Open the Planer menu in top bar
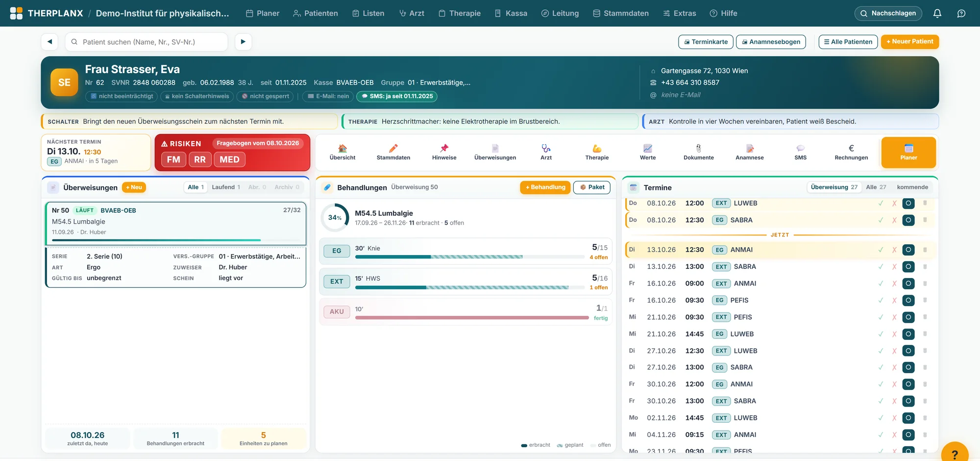The width and height of the screenshot is (980, 461). click(263, 13)
